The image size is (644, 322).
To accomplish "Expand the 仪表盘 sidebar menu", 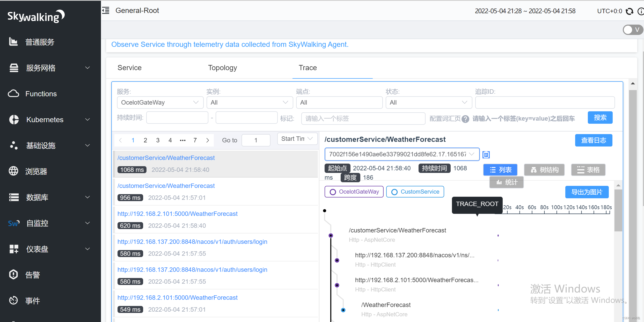I will (x=88, y=249).
